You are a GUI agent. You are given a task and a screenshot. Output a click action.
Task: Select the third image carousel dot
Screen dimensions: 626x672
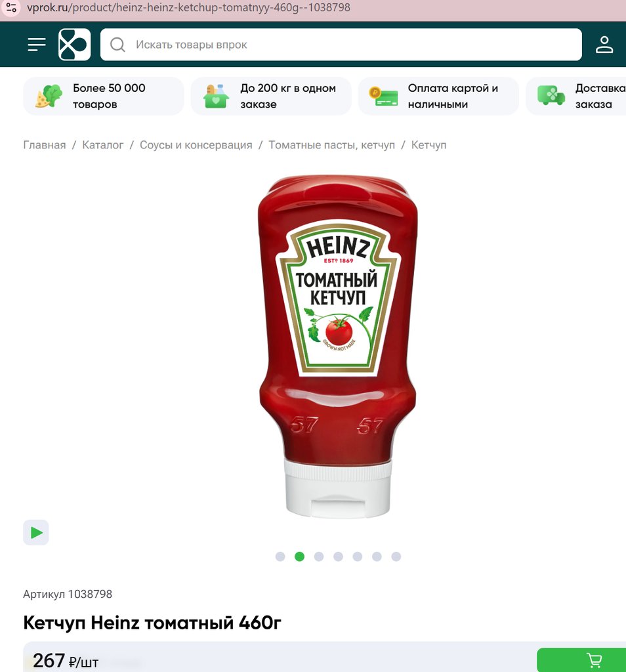319,556
